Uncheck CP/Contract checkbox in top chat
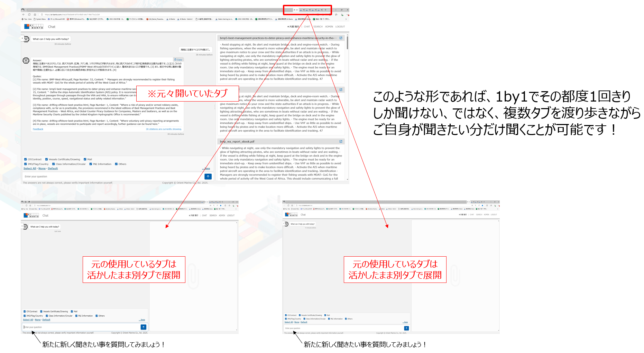Viewport: 644px width, 353px height. point(25,160)
